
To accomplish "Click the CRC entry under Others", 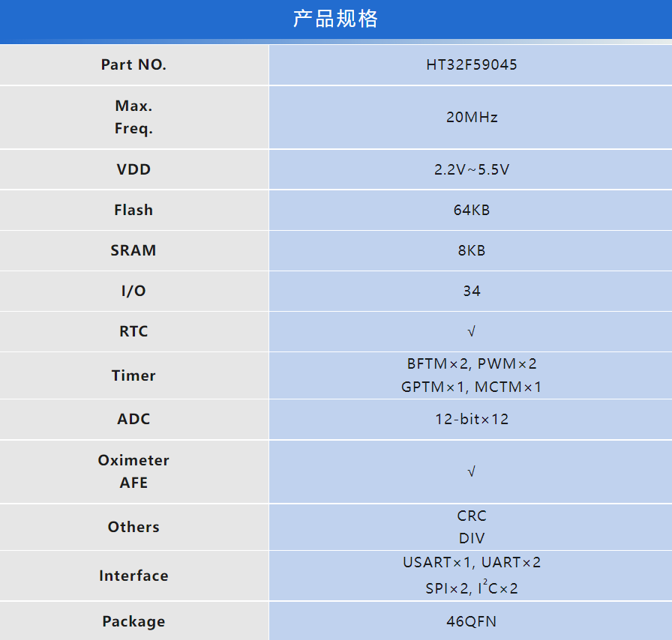I will point(471,516).
